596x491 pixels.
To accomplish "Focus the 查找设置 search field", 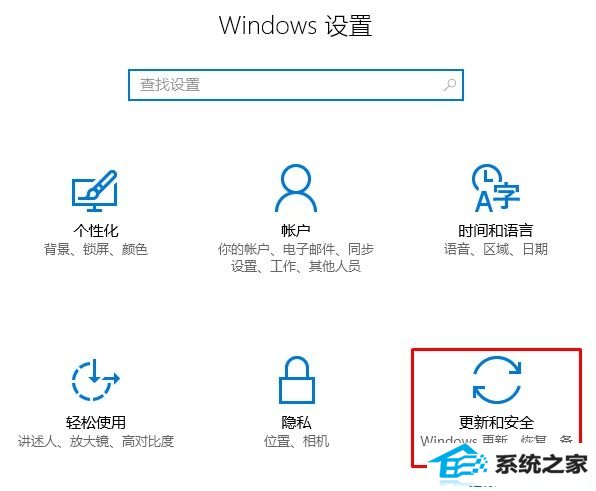I will (296, 85).
